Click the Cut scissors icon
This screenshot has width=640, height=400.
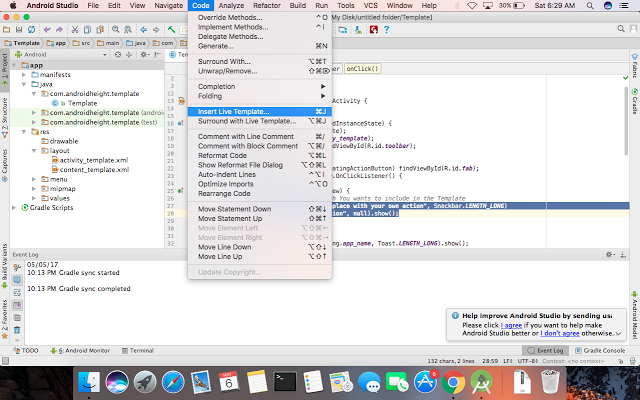[75, 29]
